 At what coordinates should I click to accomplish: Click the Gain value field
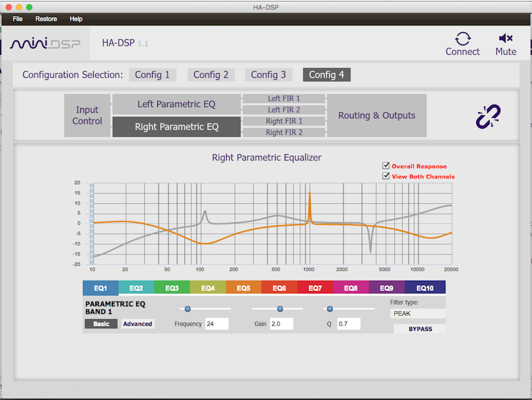(x=281, y=324)
